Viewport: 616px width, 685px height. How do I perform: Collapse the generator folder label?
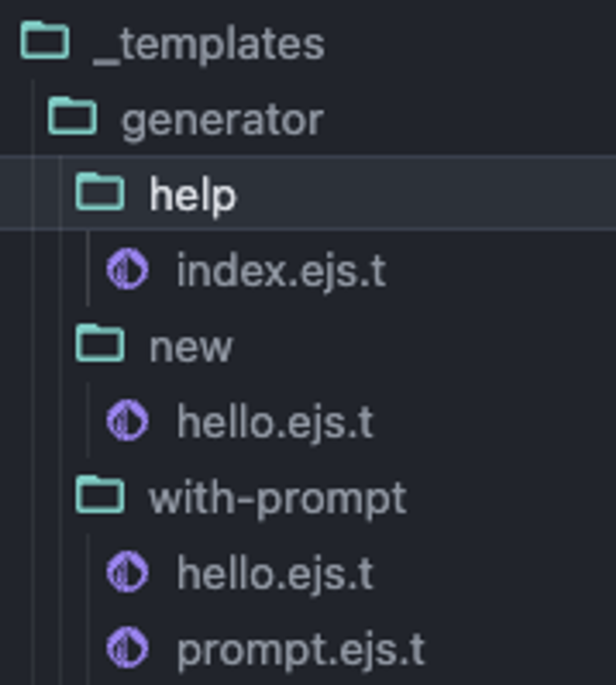pos(222,120)
